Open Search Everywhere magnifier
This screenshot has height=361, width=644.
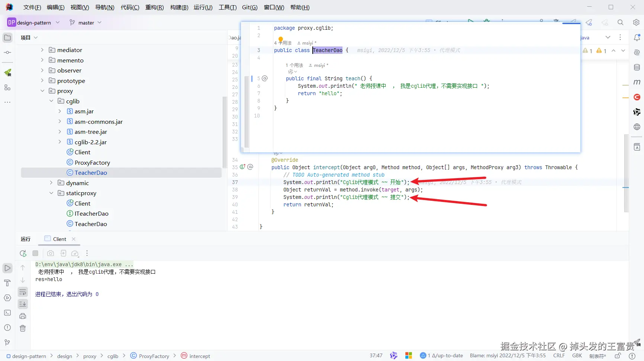(x=621, y=22)
